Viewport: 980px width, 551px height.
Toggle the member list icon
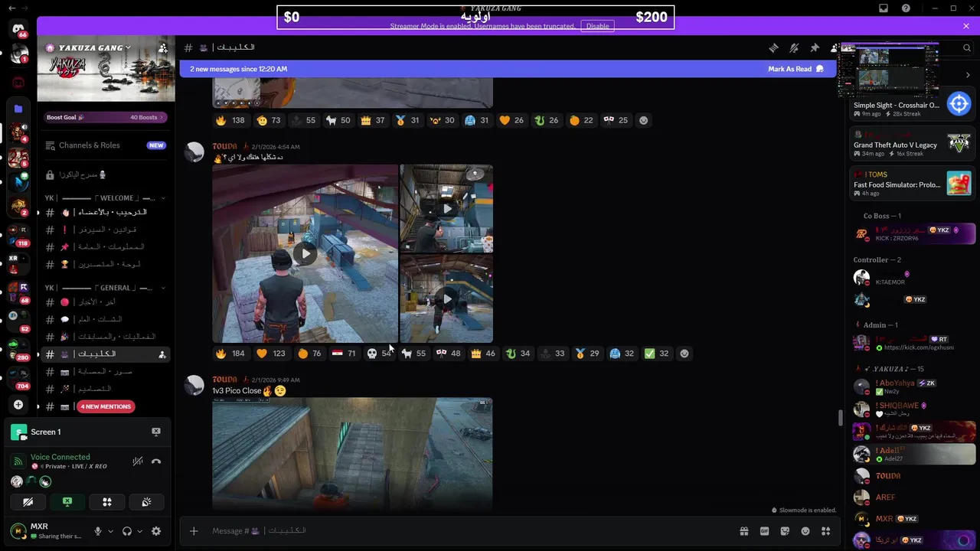[x=835, y=47]
